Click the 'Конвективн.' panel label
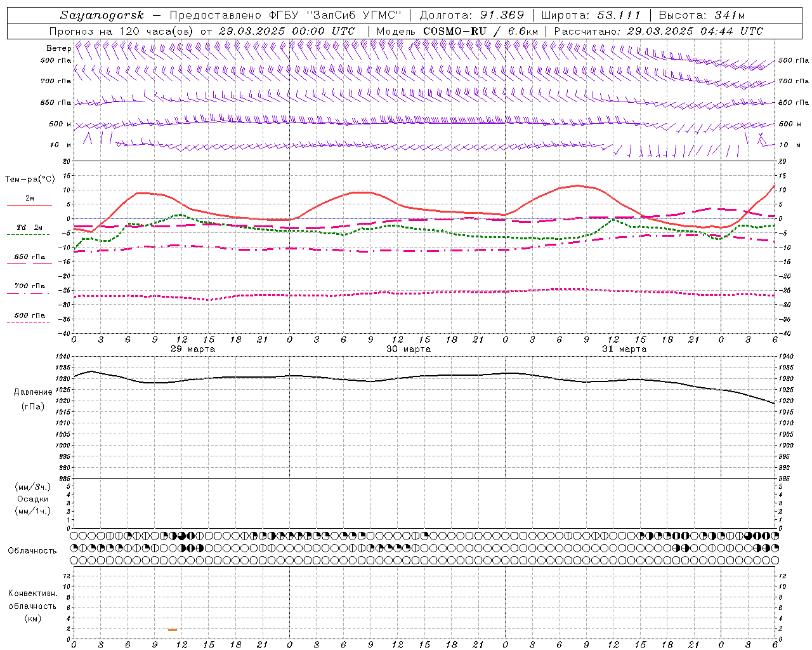 coord(33,594)
